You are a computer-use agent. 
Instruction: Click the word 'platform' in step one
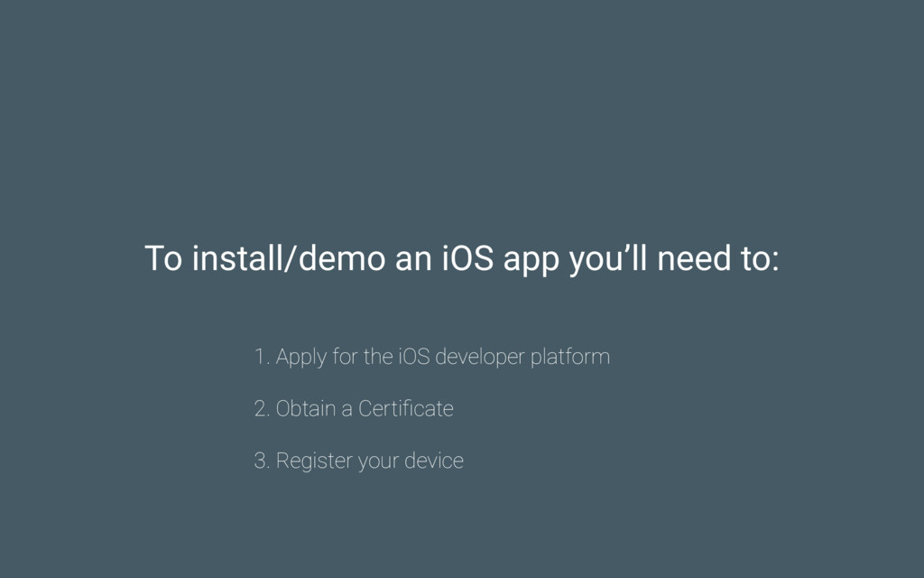coord(569,358)
